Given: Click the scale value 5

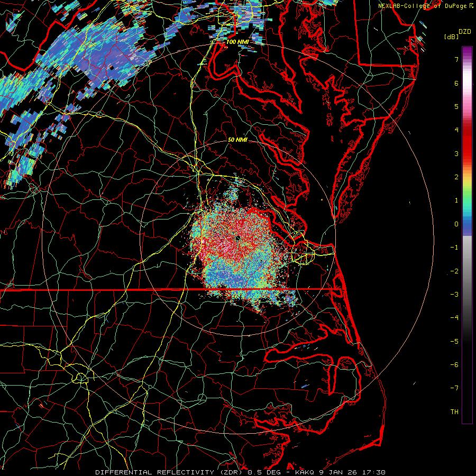Looking at the screenshot, I should pyautogui.click(x=456, y=106).
